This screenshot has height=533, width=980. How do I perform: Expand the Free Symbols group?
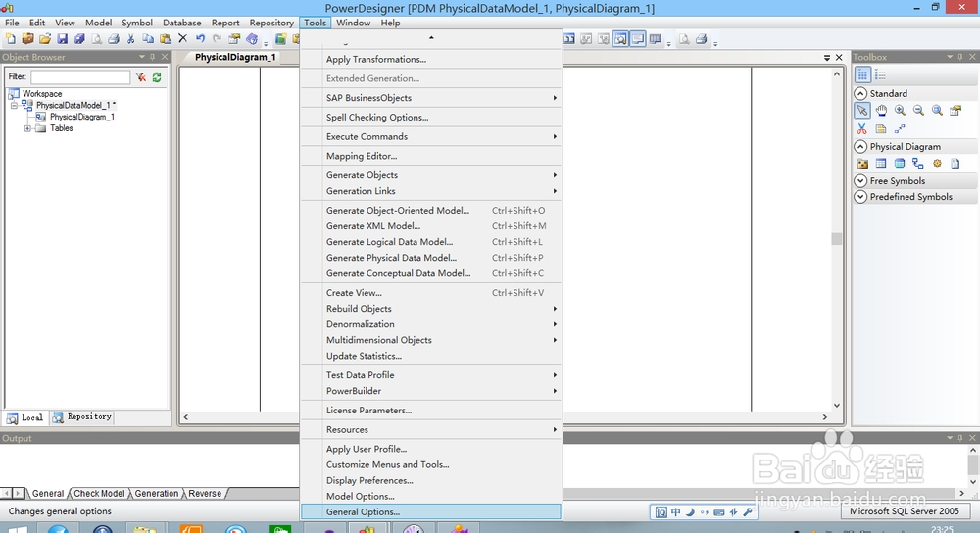click(x=860, y=180)
